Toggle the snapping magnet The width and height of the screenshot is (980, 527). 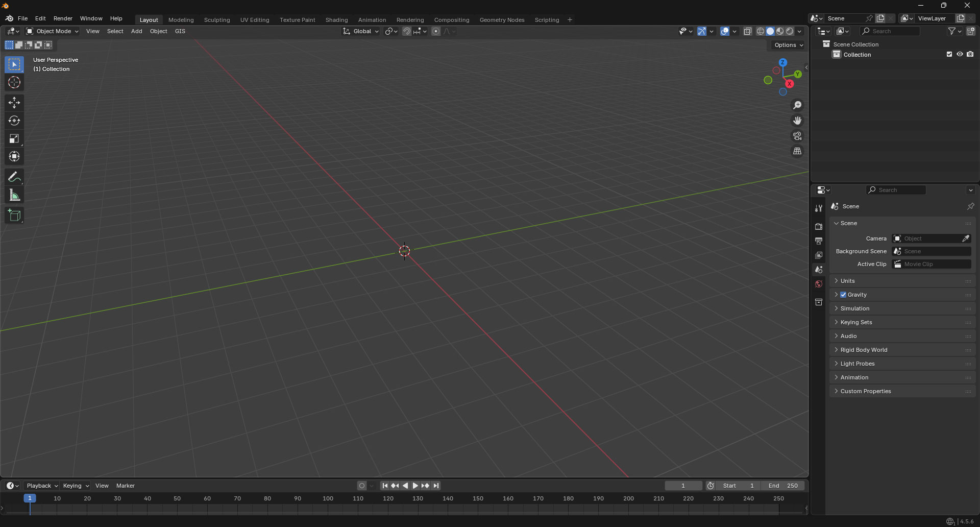click(406, 31)
